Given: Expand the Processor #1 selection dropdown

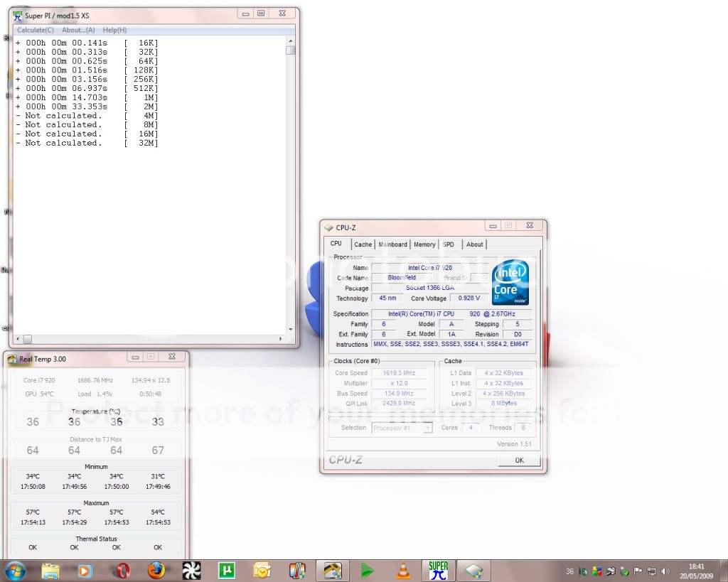Looking at the screenshot, I should (x=427, y=428).
